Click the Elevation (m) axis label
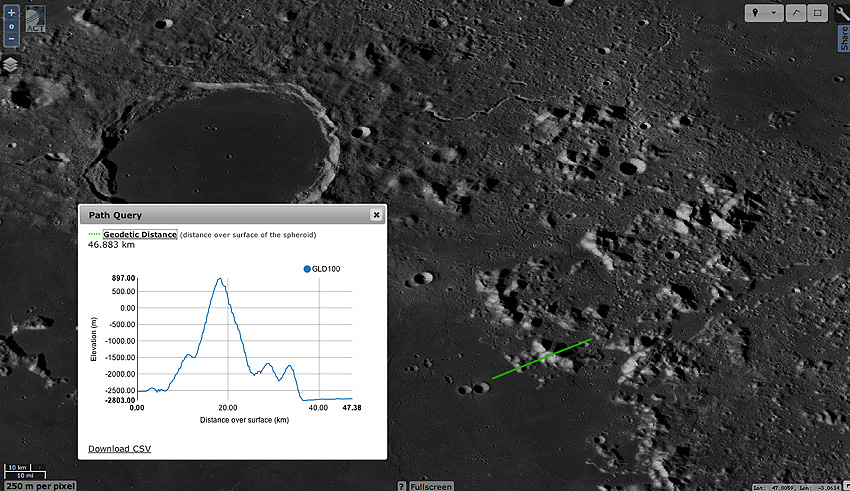The width and height of the screenshot is (850, 491). [93, 339]
